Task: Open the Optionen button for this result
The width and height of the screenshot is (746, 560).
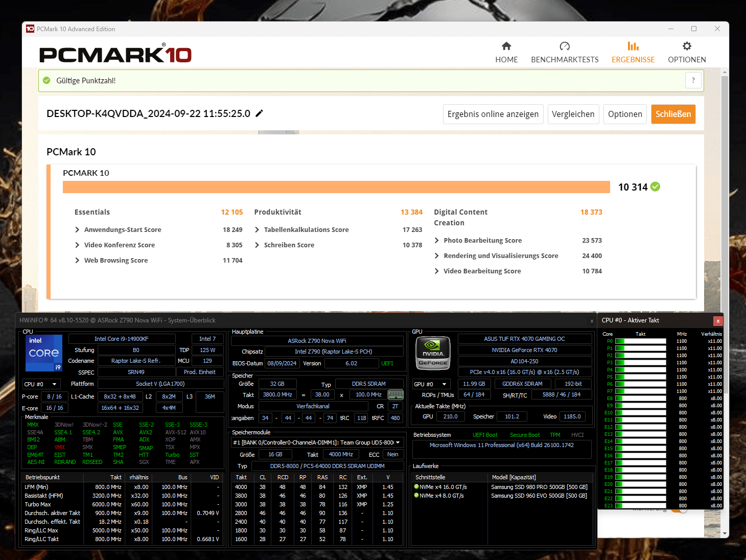Action: (625, 114)
